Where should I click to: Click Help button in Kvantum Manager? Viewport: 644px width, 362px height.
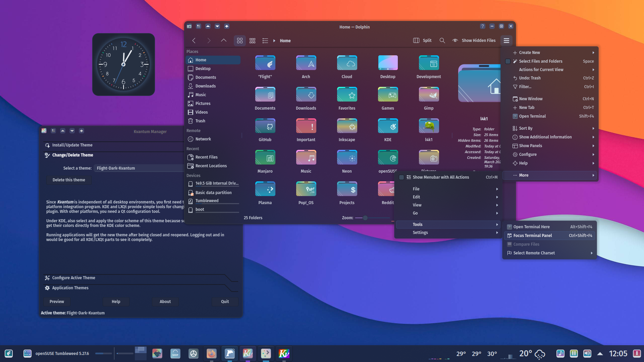click(x=116, y=302)
